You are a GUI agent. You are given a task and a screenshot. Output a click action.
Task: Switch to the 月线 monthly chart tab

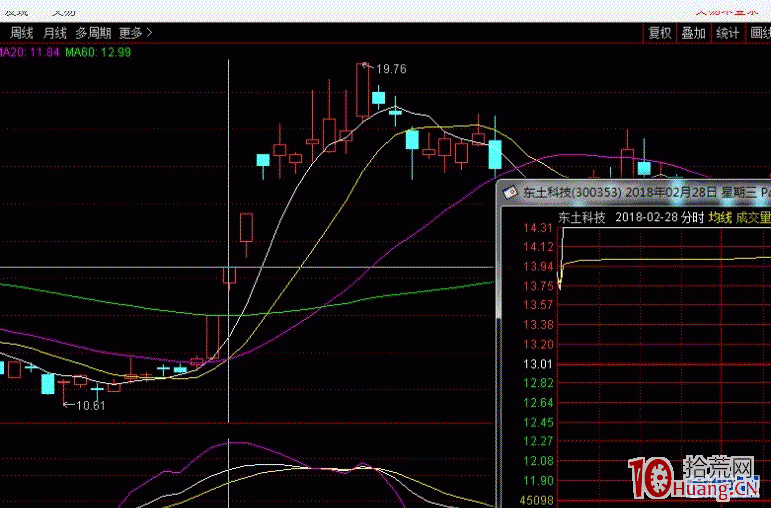[54, 32]
